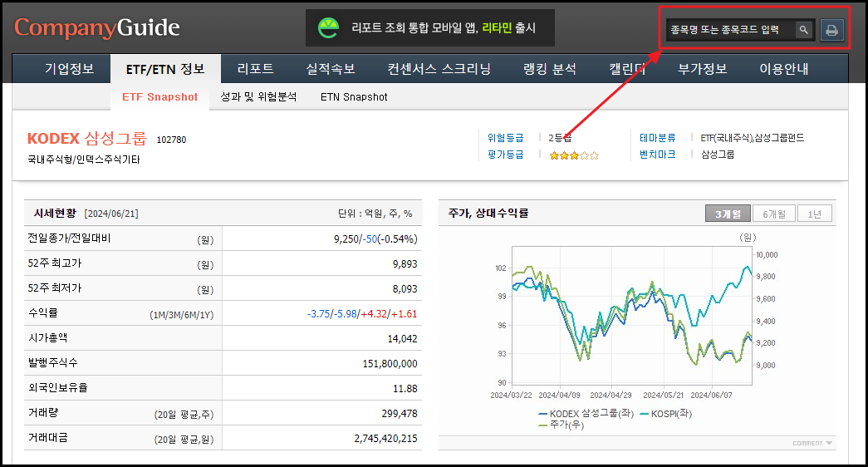Click the 위험등급 link
Screen dimensions: 868x467
coord(505,137)
